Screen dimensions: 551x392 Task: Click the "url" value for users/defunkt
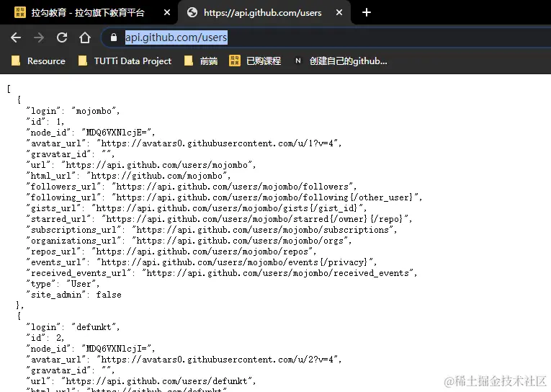click(157, 381)
